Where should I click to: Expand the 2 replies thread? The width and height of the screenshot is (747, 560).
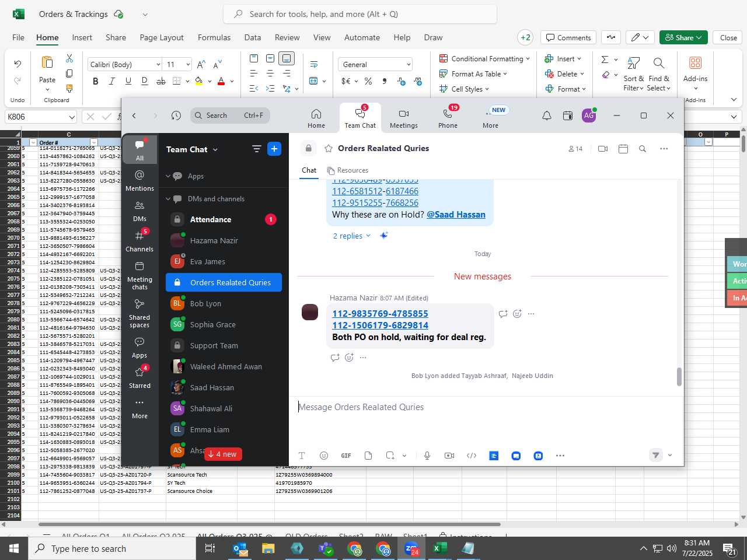(351, 236)
